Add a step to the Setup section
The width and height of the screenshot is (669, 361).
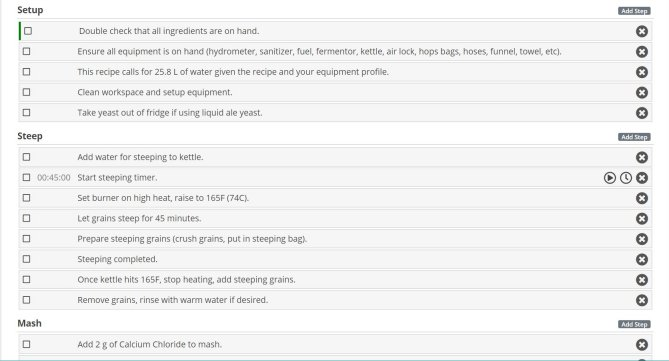coord(634,11)
